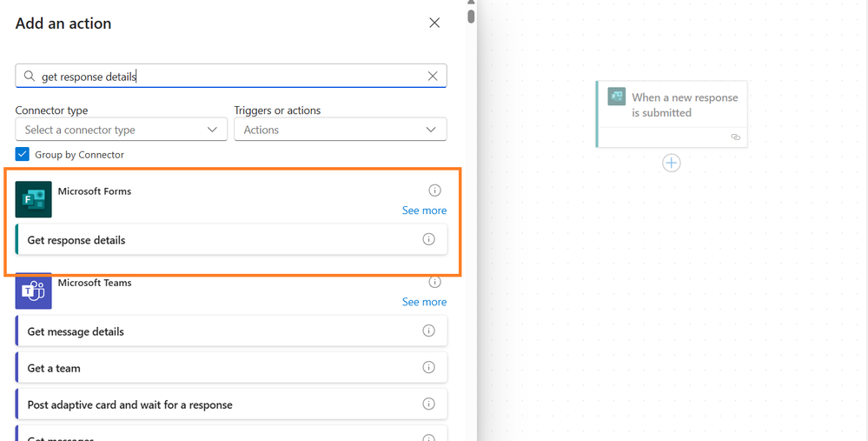Select the Get message details action
The height and width of the screenshot is (441, 868).
point(231,331)
